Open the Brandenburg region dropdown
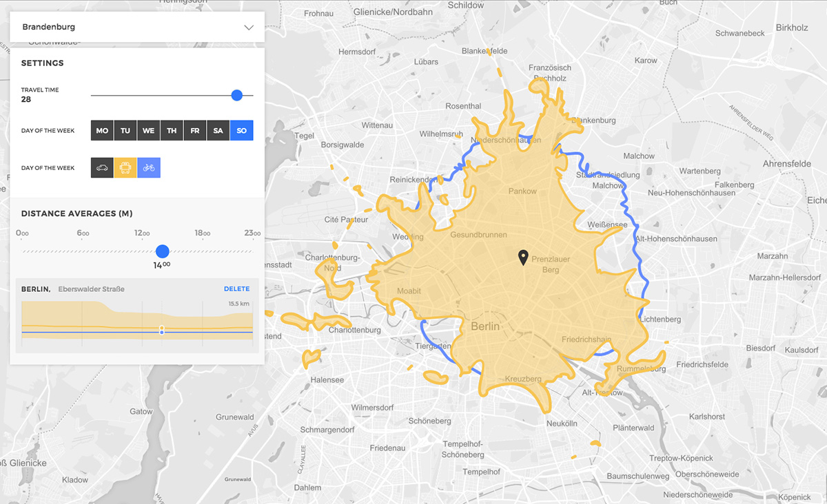The width and height of the screenshot is (827, 504). click(136, 27)
